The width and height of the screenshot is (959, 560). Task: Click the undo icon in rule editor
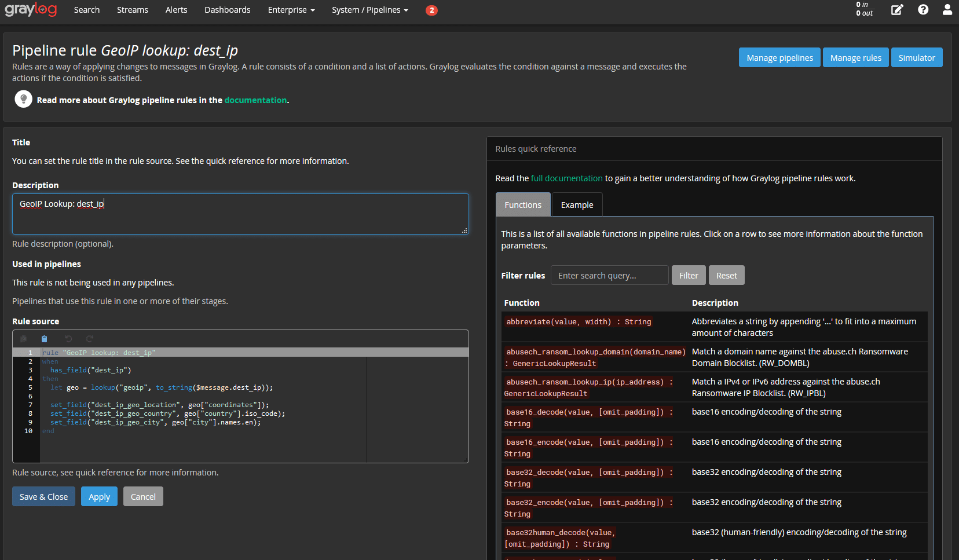point(68,339)
